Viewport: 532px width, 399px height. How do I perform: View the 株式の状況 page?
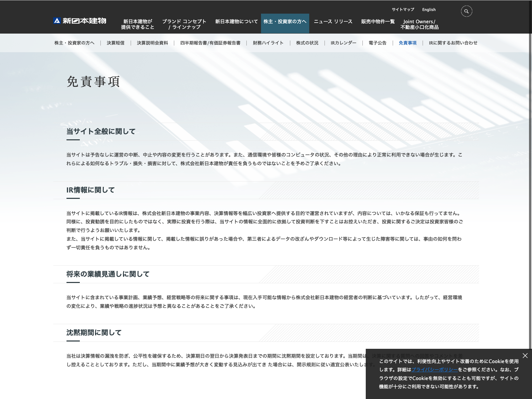[307, 43]
